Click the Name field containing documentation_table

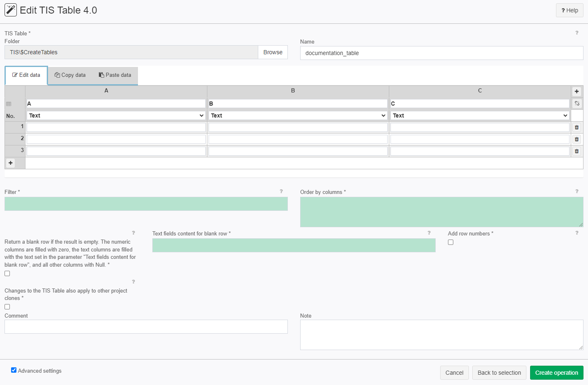[x=441, y=53]
